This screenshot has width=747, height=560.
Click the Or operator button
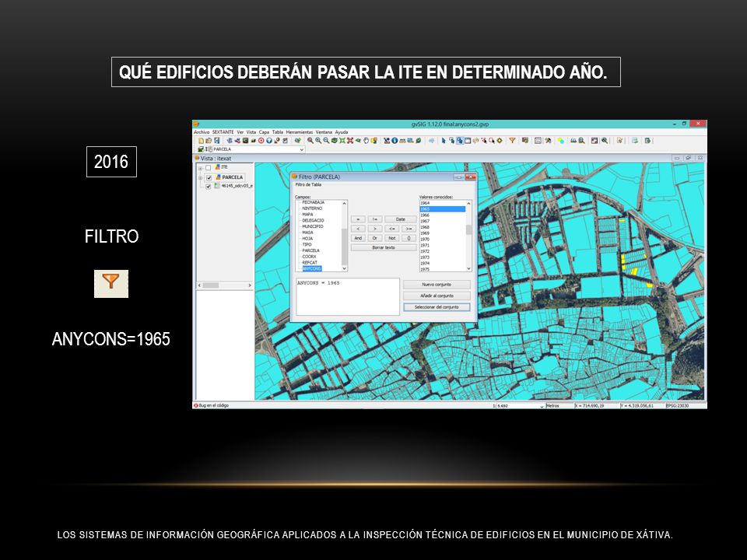tap(375, 238)
